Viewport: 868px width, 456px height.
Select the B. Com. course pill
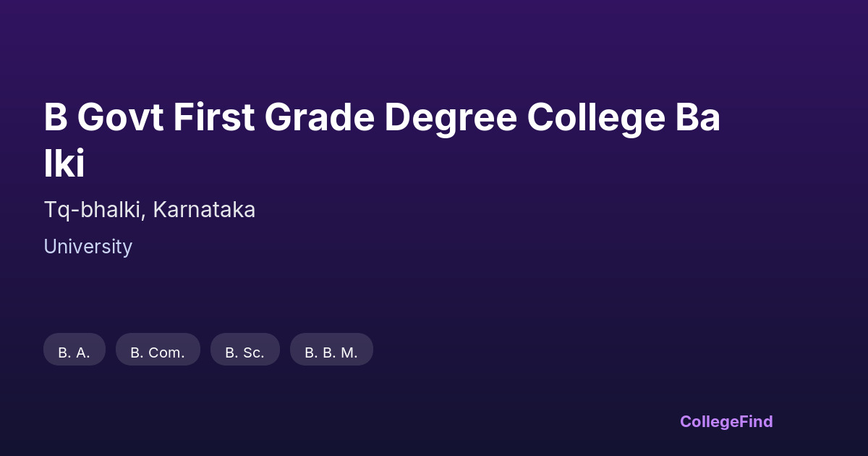(158, 352)
